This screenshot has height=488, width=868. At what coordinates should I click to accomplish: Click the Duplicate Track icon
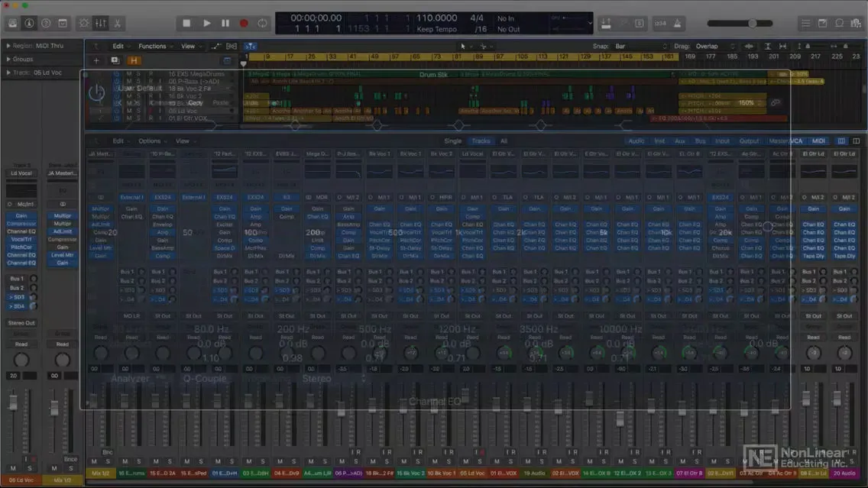(115, 60)
